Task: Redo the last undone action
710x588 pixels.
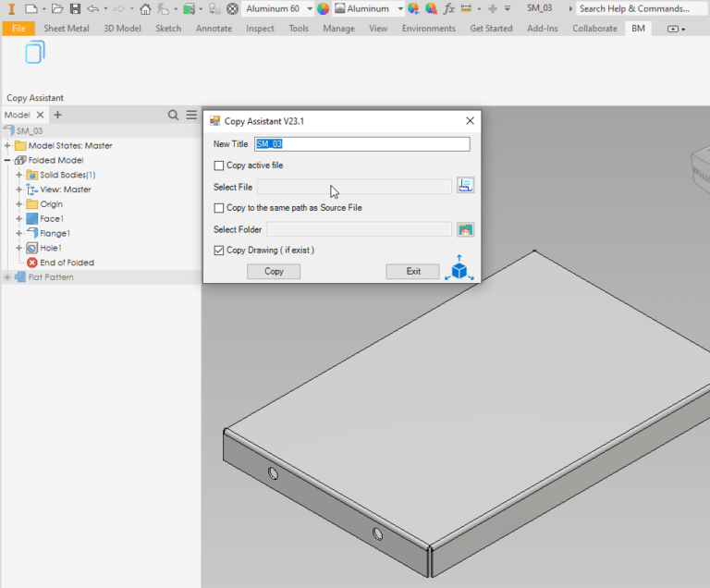Action: 118,8
